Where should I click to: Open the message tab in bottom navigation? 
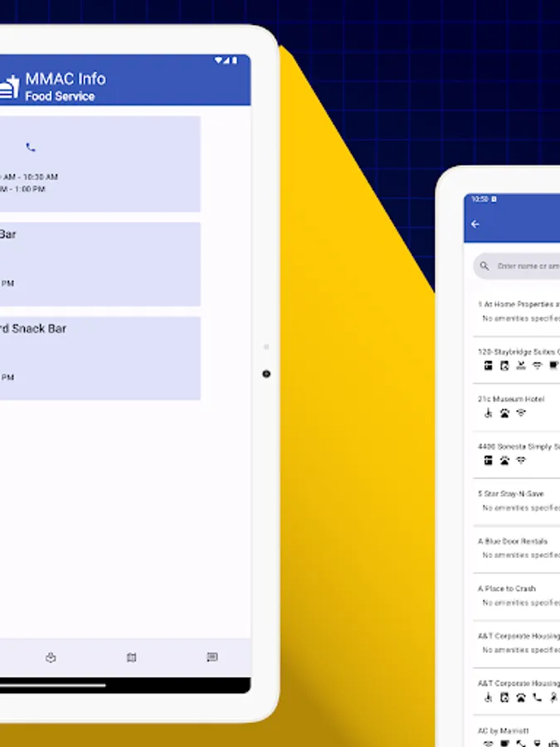point(212,657)
